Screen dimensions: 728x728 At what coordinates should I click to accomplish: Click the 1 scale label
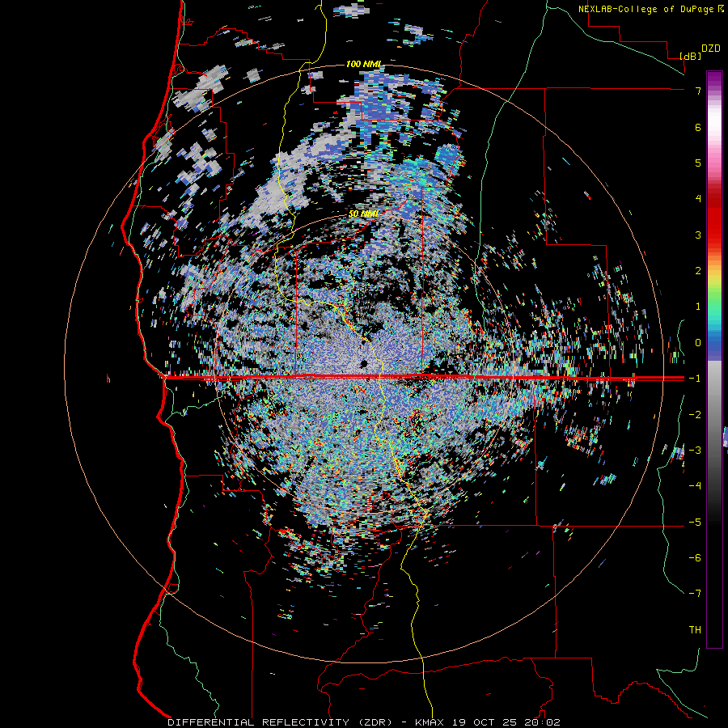click(x=698, y=307)
